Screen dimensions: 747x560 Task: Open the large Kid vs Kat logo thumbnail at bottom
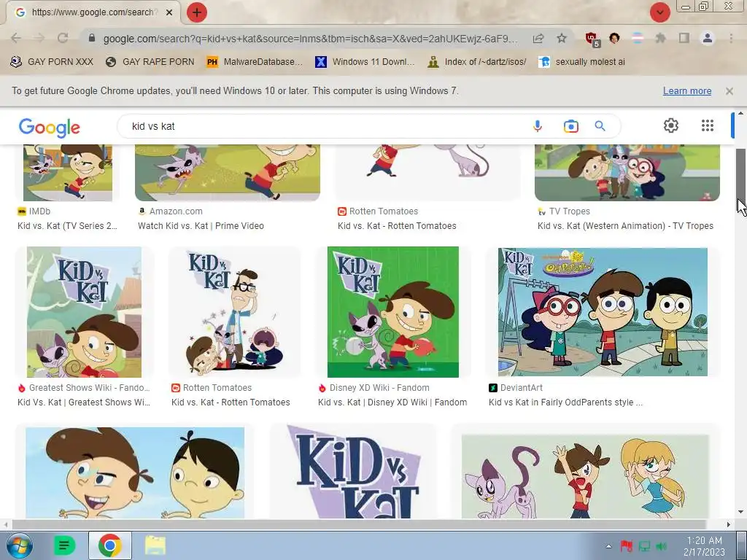coord(353,472)
